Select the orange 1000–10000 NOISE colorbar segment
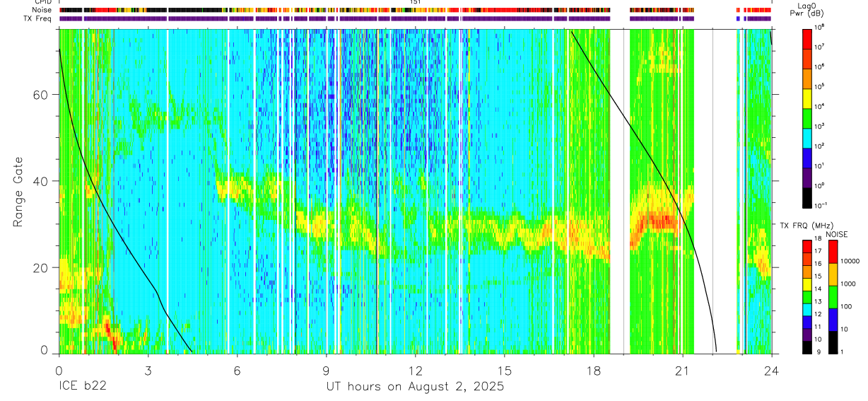The width and height of the screenshot is (868, 401). coord(832,274)
